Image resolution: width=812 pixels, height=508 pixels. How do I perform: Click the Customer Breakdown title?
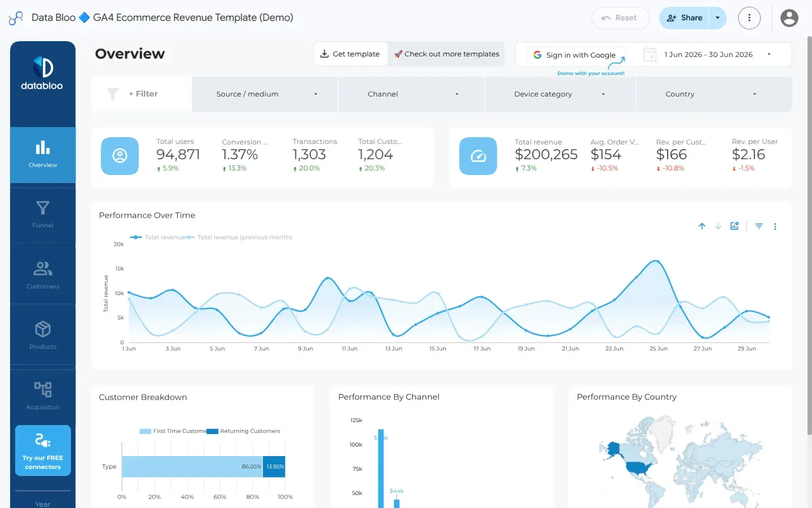click(143, 397)
